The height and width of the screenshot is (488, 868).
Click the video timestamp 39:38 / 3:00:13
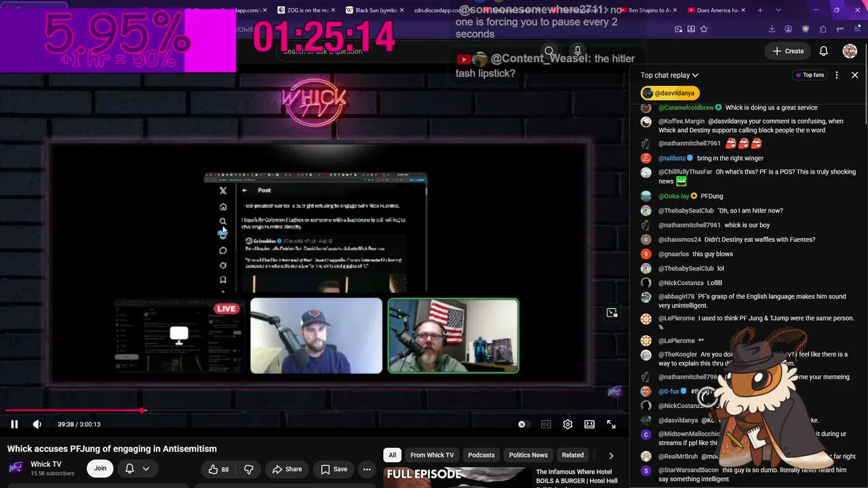pyautogui.click(x=79, y=424)
